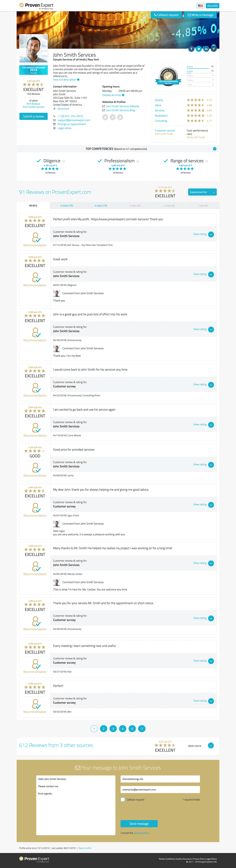Select the 4 stars (15) tab
This screenshot has width=236, height=868.
[x=101, y=206]
